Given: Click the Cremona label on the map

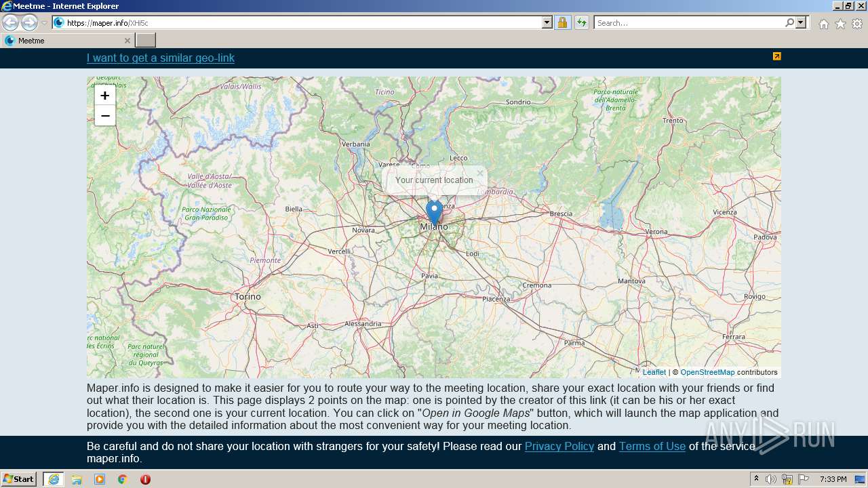Looking at the screenshot, I should pos(537,286).
